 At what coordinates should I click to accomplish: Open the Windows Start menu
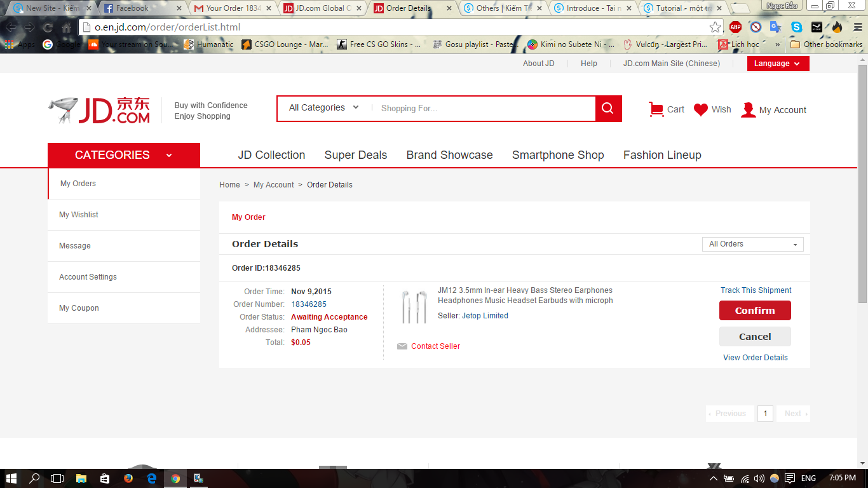(11, 478)
